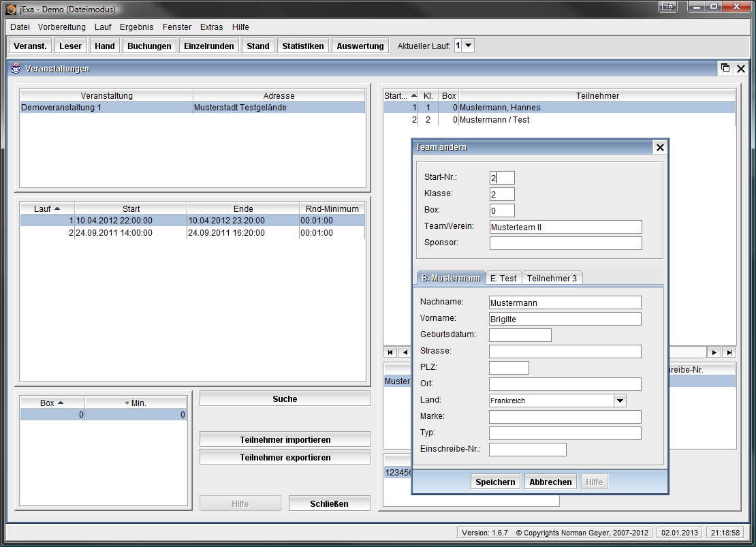756x547 pixels.
Task: Click the Geburtsdatum input field
Action: 520,334
